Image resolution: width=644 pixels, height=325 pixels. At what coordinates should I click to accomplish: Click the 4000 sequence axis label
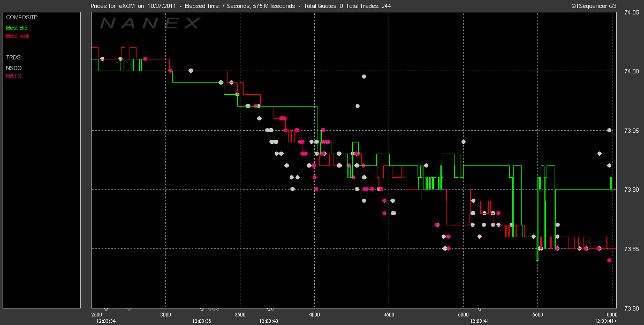(x=315, y=315)
